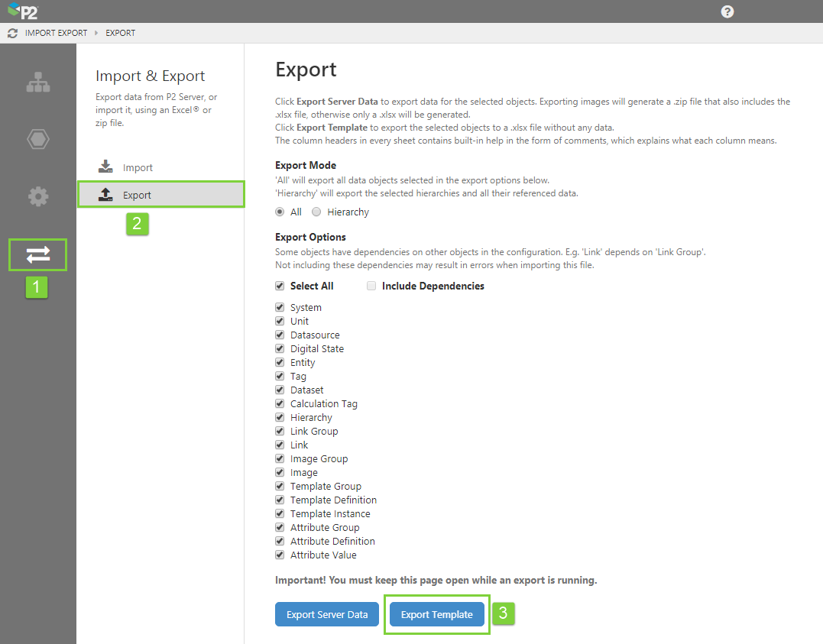The width and height of the screenshot is (823, 644).
Task: Open the help question mark icon
Action: (x=727, y=11)
